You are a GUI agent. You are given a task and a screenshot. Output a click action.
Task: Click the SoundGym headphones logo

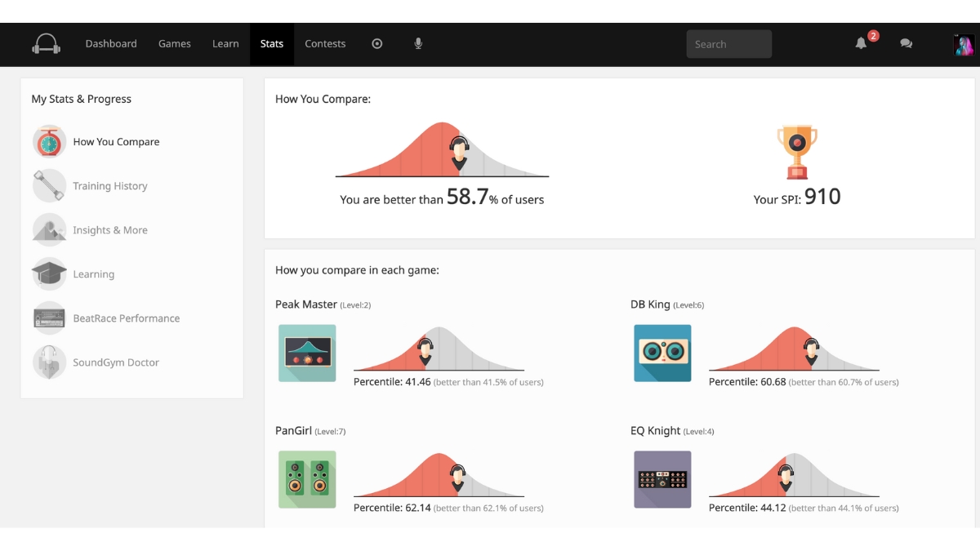(x=46, y=44)
